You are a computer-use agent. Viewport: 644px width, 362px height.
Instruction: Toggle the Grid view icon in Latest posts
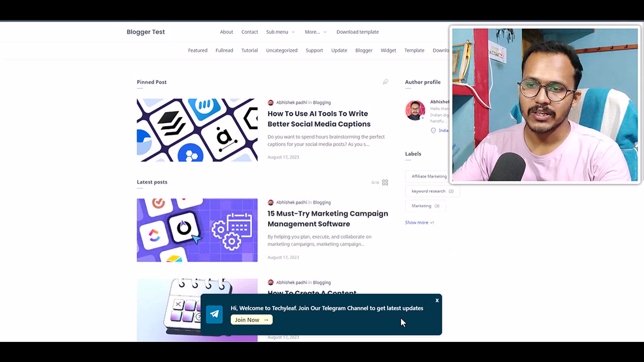(x=385, y=182)
